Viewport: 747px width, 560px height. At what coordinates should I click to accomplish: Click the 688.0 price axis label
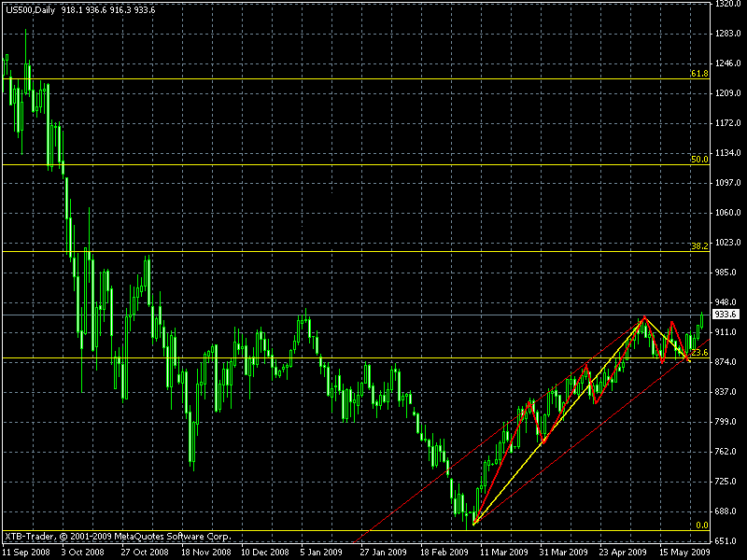(x=726, y=511)
